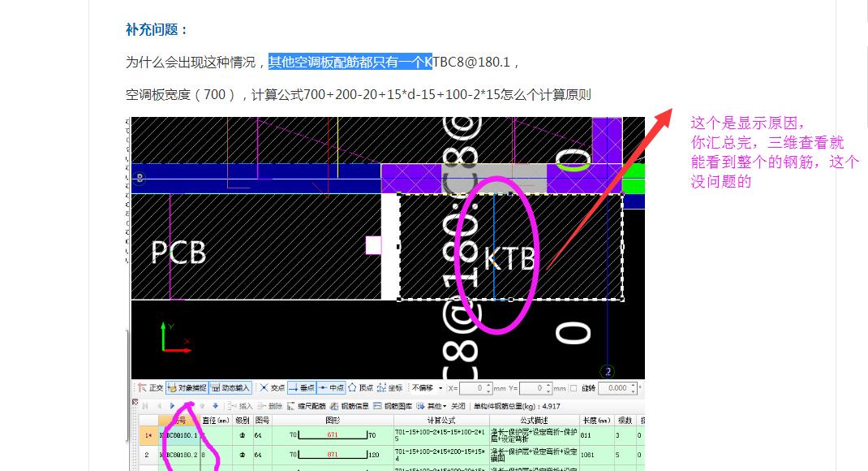Expand the 其他 dropdown menu
Screen dimensions: 868x471
[432, 406]
